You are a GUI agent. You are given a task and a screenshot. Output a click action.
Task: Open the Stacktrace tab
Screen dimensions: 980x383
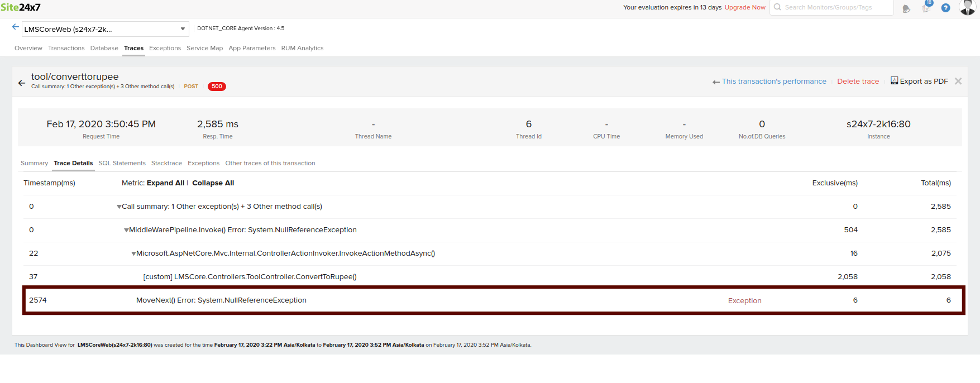(166, 164)
